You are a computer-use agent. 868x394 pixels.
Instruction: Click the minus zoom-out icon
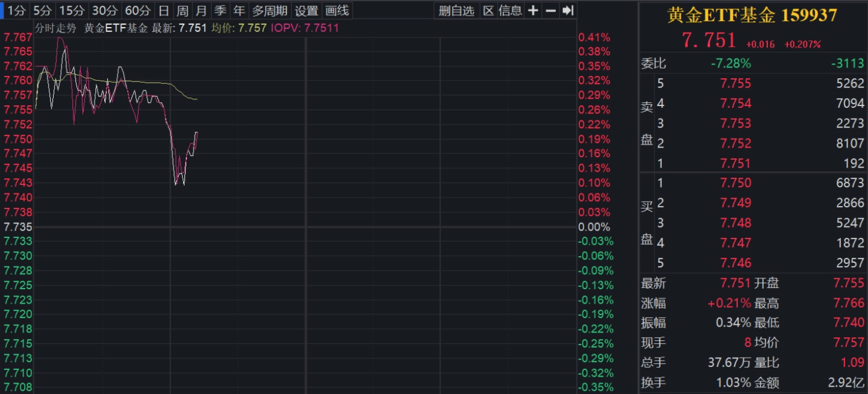pos(550,10)
